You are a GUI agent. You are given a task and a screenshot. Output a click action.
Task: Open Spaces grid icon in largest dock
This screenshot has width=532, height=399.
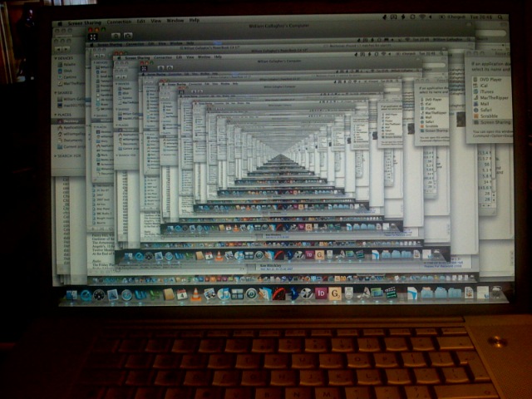point(237,293)
